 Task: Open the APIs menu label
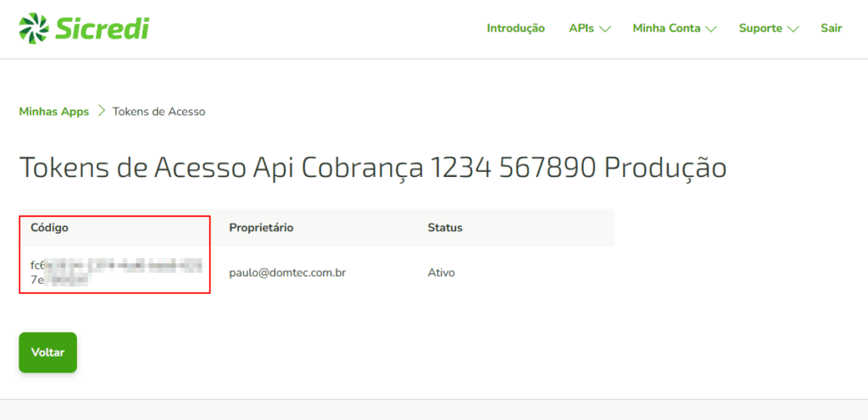click(581, 28)
